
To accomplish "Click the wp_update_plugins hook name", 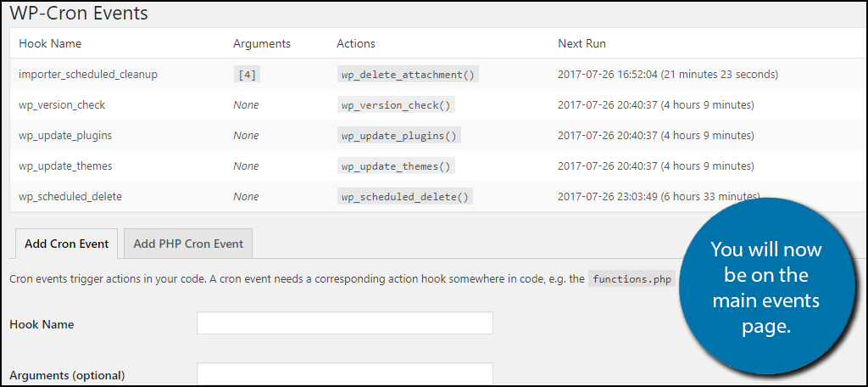I will coord(65,136).
